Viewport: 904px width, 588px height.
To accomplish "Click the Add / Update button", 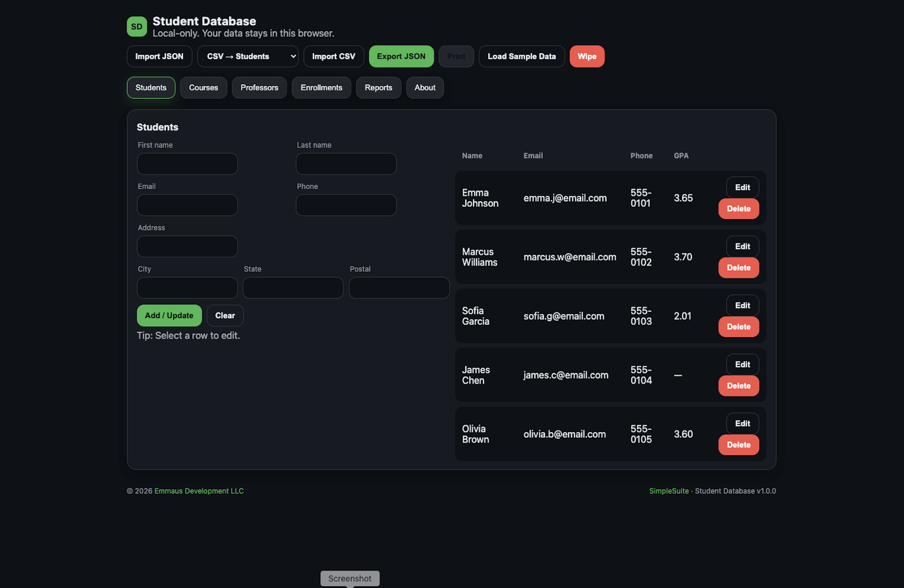I will pos(169,315).
